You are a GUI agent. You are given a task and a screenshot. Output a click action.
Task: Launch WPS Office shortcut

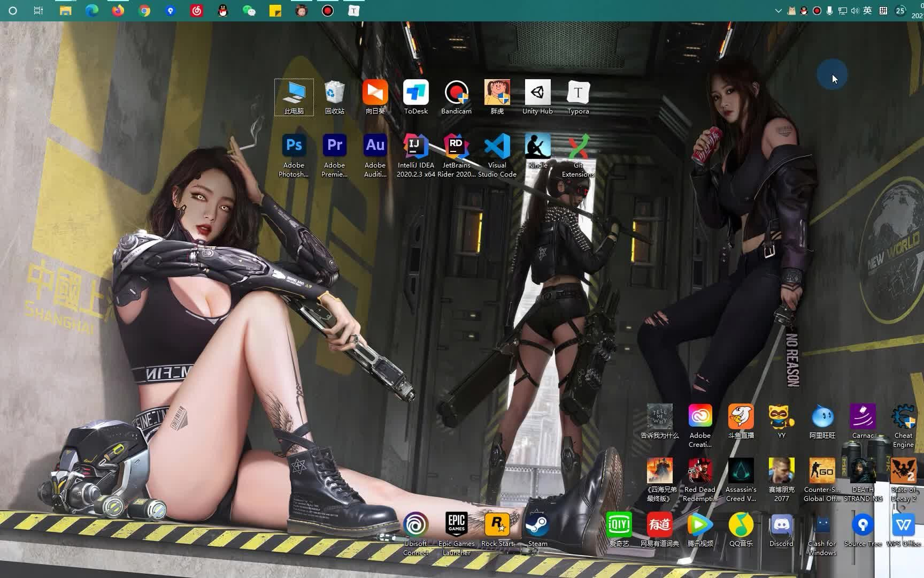pyautogui.click(x=904, y=530)
